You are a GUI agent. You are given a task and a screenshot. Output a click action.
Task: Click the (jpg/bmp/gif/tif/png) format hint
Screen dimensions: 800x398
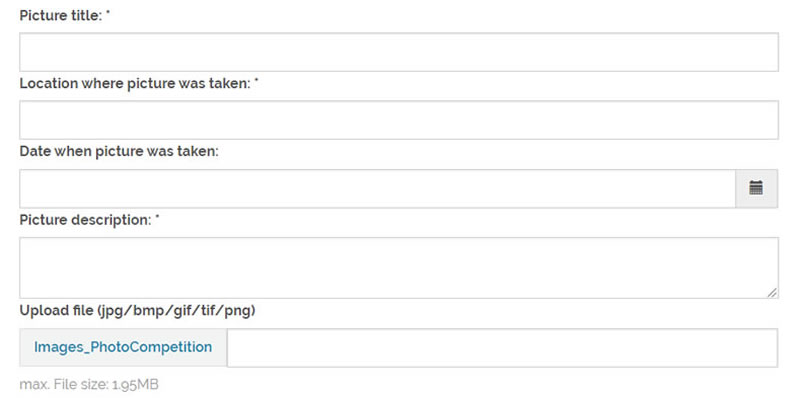[176, 311]
